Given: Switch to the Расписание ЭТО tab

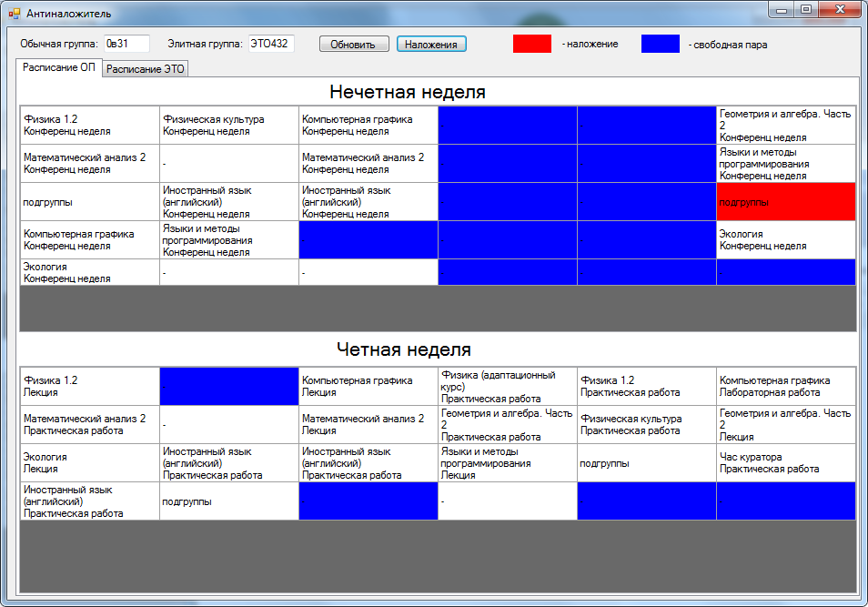Looking at the screenshot, I should (x=146, y=69).
